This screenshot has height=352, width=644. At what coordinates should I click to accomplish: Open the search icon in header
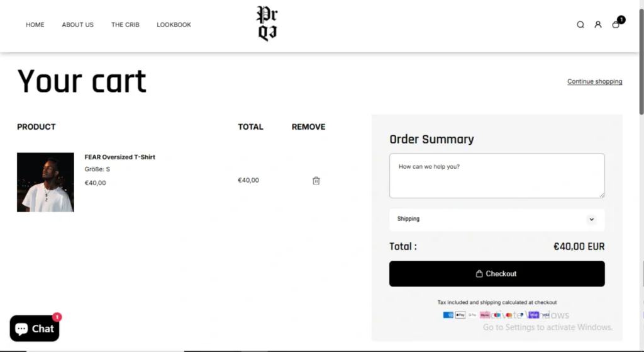pyautogui.click(x=580, y=25)
